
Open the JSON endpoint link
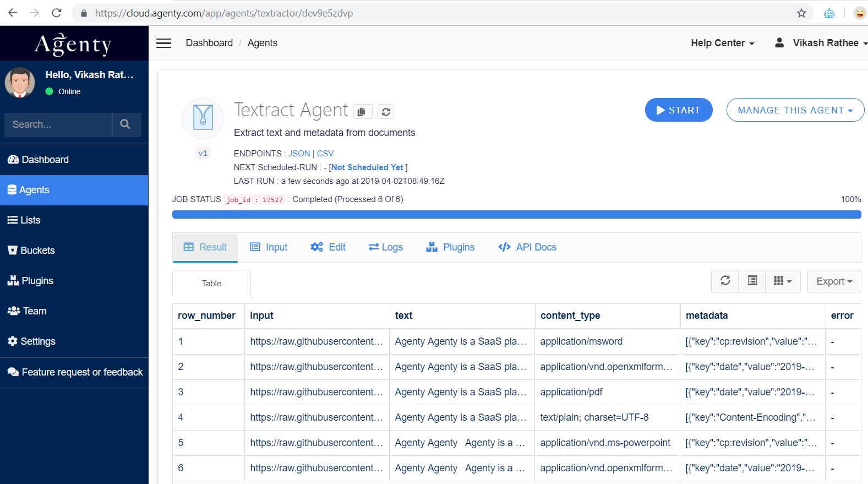299,154
